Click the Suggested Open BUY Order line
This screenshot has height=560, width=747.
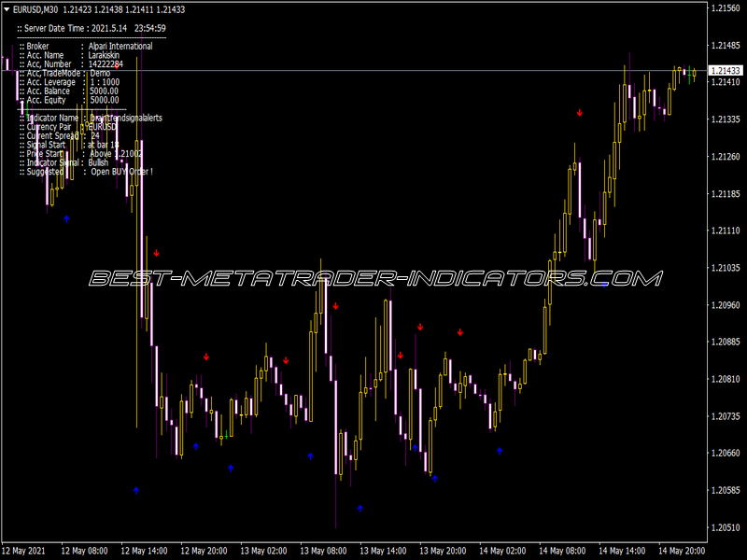coord(86,172)
